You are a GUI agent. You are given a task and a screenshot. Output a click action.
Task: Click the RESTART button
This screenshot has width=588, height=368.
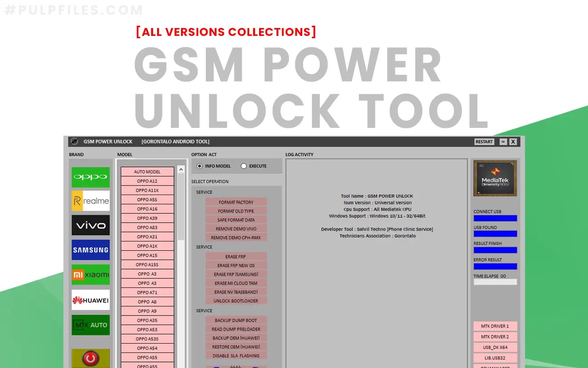pyautogui.click(x=484, y=142)
